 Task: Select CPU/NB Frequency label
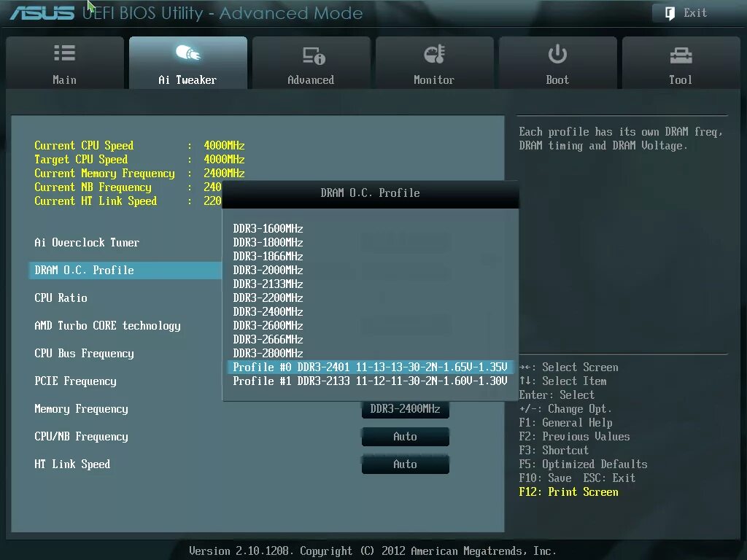(x=82, y=437)
